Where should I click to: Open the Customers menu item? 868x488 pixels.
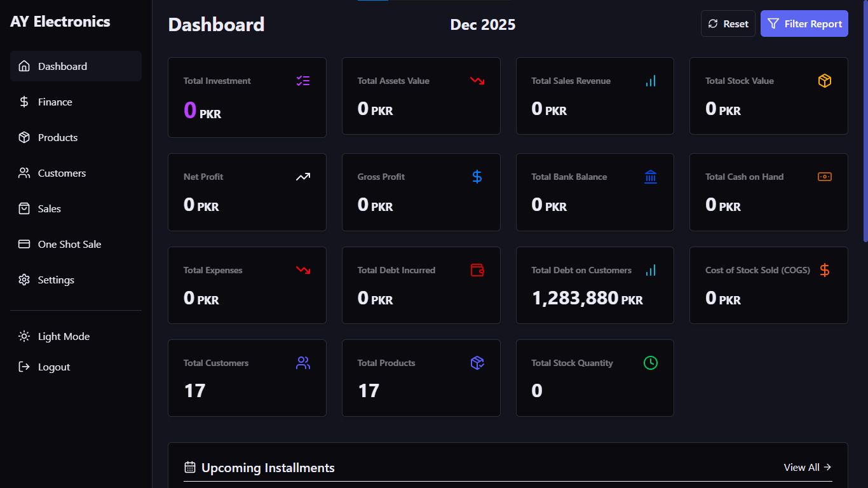(62, 173)
